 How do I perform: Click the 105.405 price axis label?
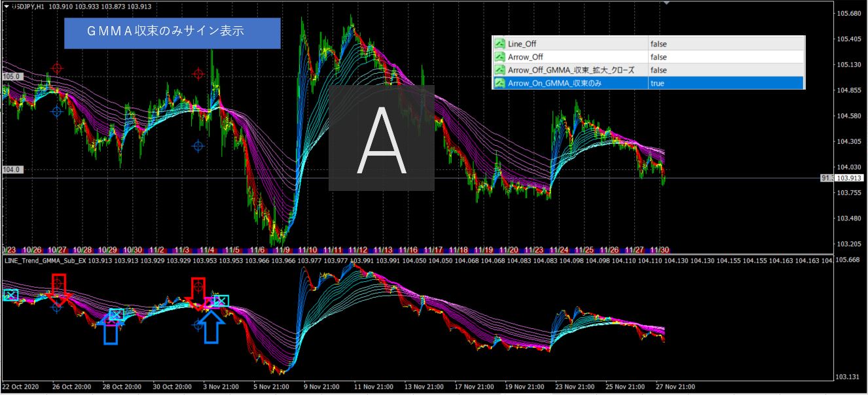850,39
